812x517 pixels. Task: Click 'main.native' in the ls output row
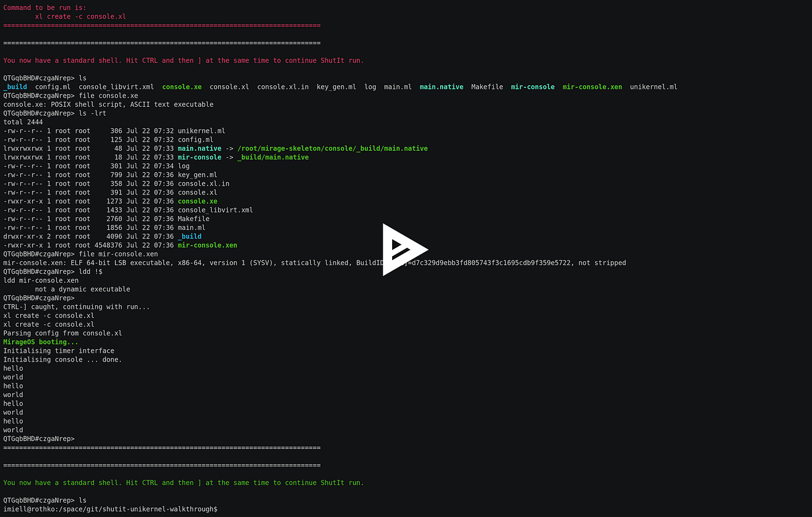tap(441, 87)
